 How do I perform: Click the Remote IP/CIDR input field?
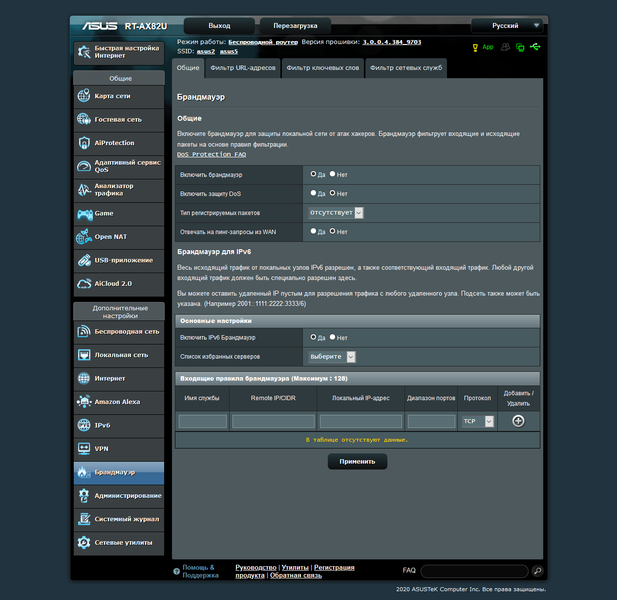[273, 421]
